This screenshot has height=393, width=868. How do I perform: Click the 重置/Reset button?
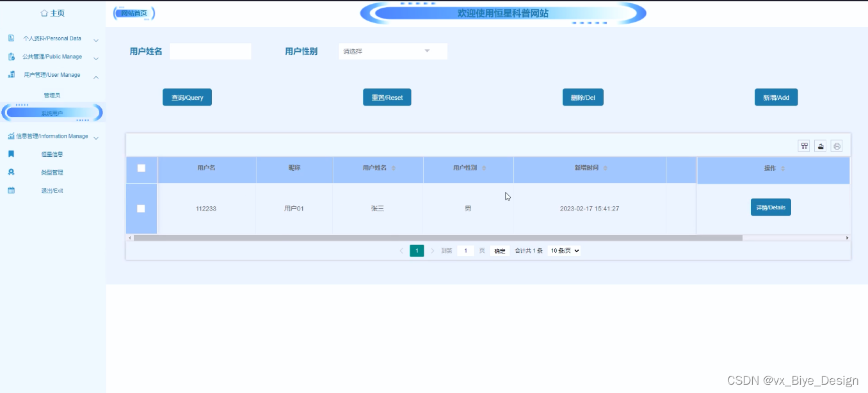387,97
